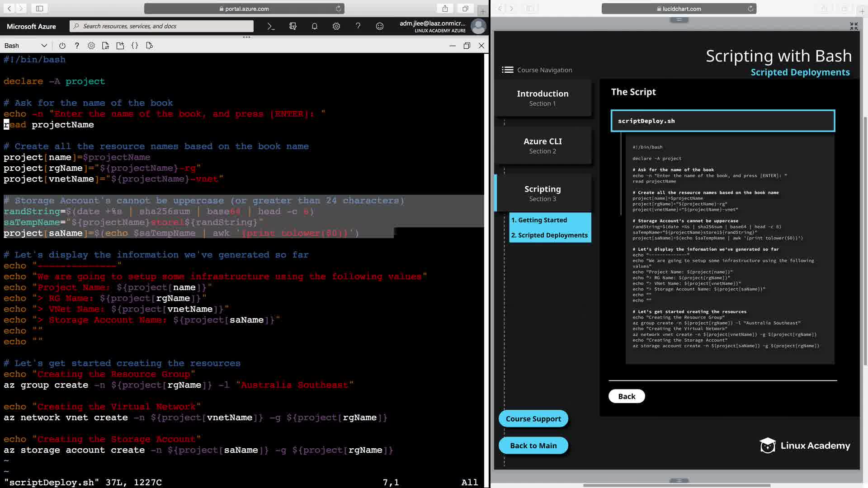Viewport: 868px width, 488px height.
Task: Expand the Course Navigation menu
Action: (508, 70)
